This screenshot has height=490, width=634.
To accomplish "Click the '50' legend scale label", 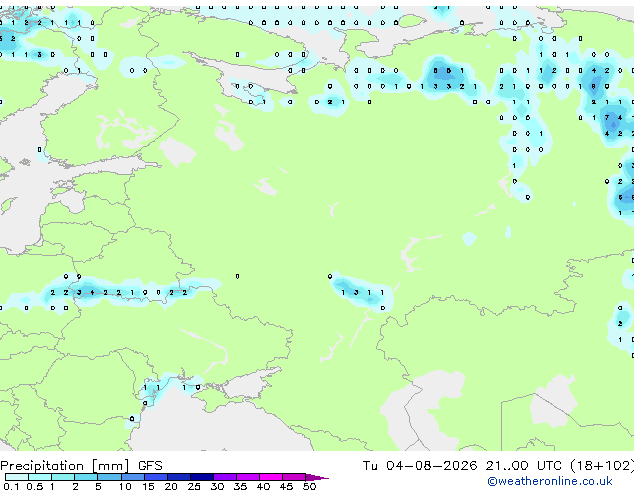I will click(x=309, y=486).
